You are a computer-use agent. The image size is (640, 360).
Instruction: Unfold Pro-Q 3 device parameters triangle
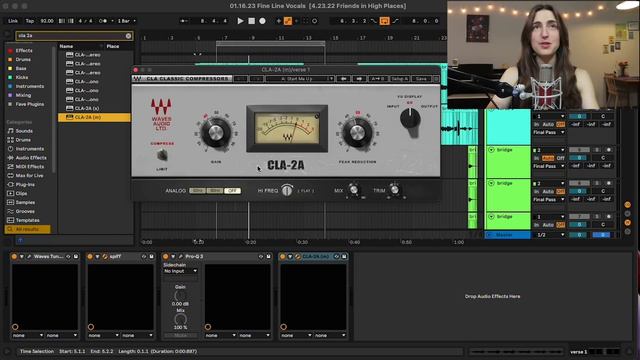coord(173,256)
